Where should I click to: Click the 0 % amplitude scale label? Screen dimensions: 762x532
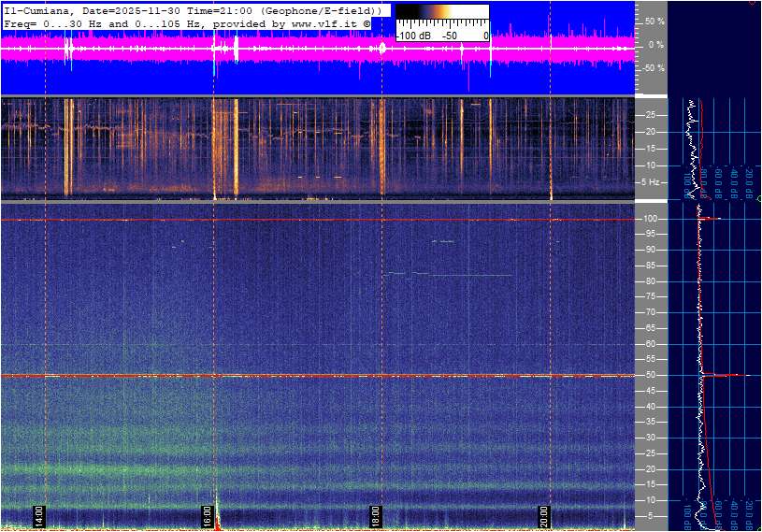[x=657, y=44]
